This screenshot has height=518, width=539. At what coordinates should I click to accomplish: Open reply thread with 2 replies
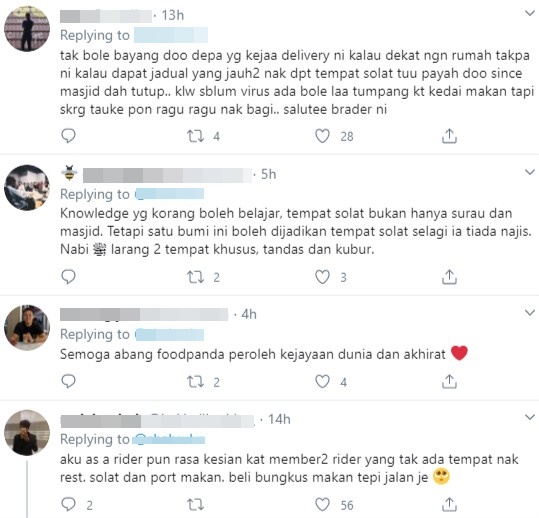(68, 504)
